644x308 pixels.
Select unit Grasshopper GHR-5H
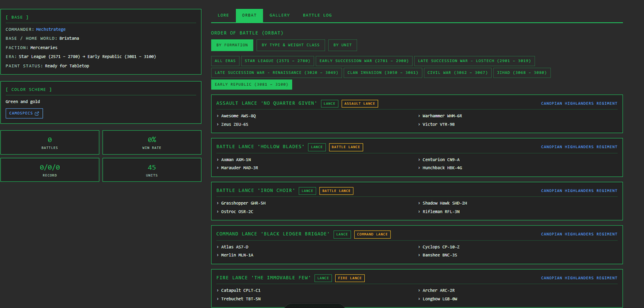coord(242,203)
